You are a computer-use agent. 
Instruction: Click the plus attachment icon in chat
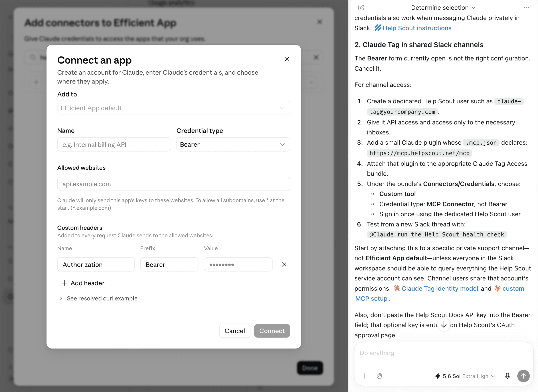point(364,376)
